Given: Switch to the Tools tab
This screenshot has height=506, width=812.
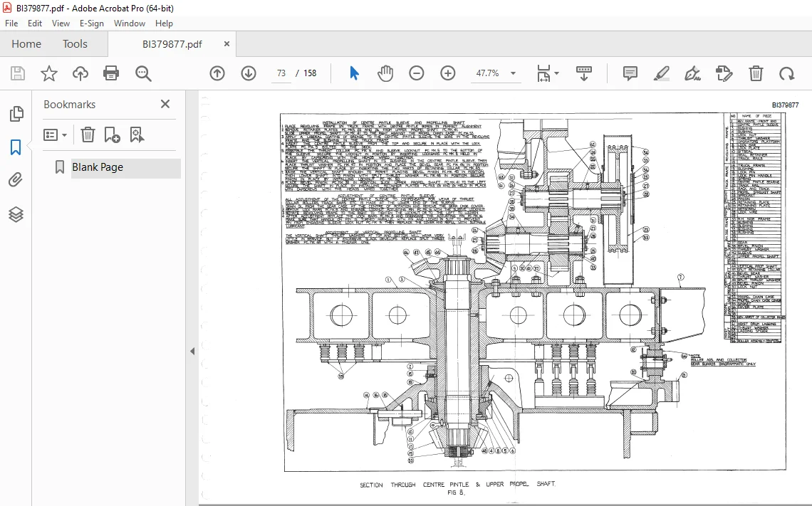Looking at the screenshot, I should pyautogui.click(x=75, y=44).
